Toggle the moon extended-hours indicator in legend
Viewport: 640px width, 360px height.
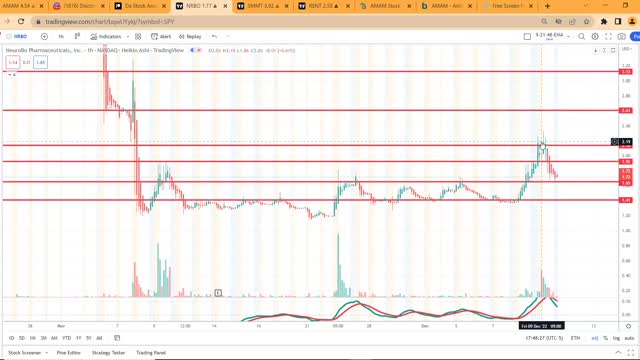pyautogui.click(x=192, y=50)
